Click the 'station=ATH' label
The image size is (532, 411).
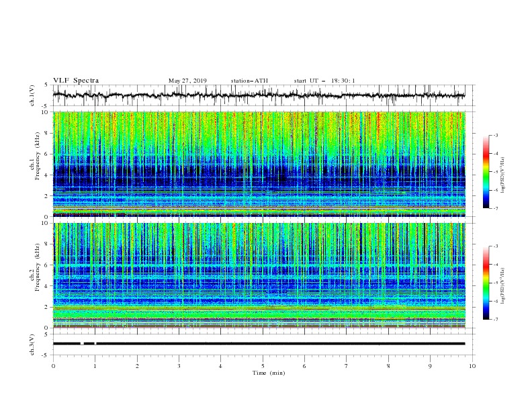click(249, 81)
